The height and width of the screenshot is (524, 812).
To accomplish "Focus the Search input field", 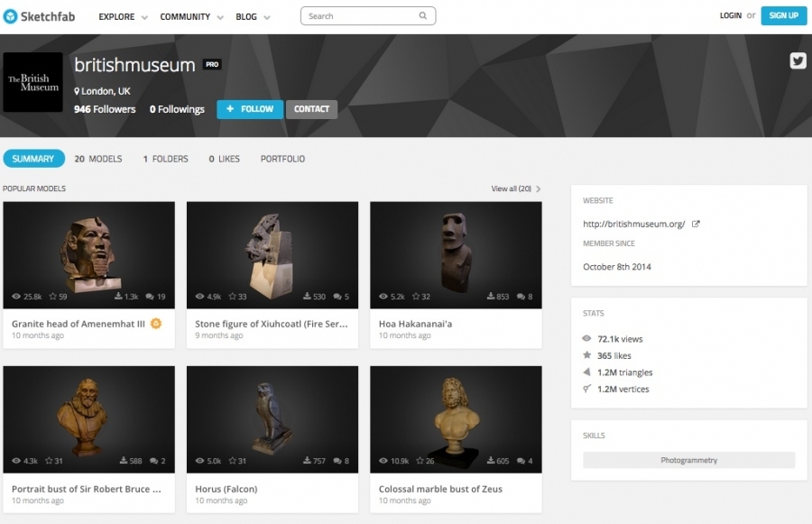I will (x=368, y=15).
